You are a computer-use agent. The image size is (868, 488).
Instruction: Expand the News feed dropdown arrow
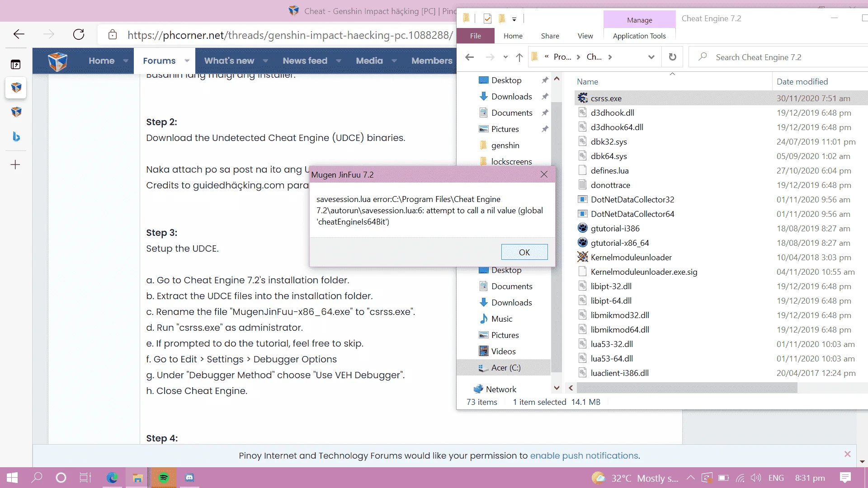(x=338, y=61)
